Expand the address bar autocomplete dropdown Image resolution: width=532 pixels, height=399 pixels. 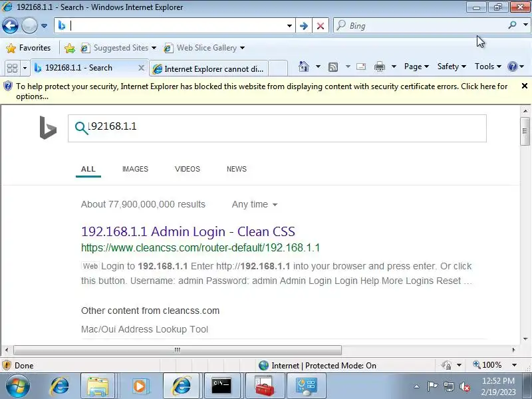click(x=289, y=26)
